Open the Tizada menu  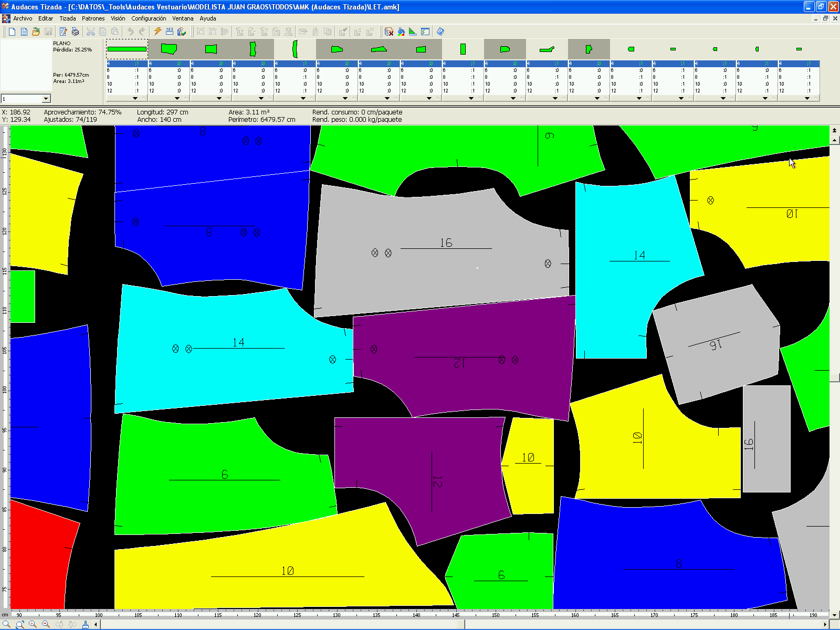(x=67, y=18)
